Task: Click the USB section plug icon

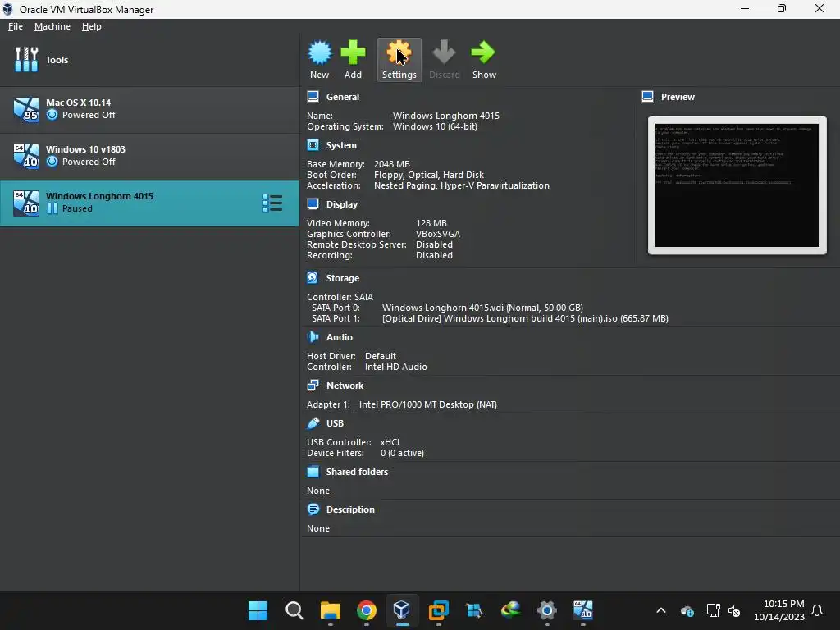Action: [313, 423]
